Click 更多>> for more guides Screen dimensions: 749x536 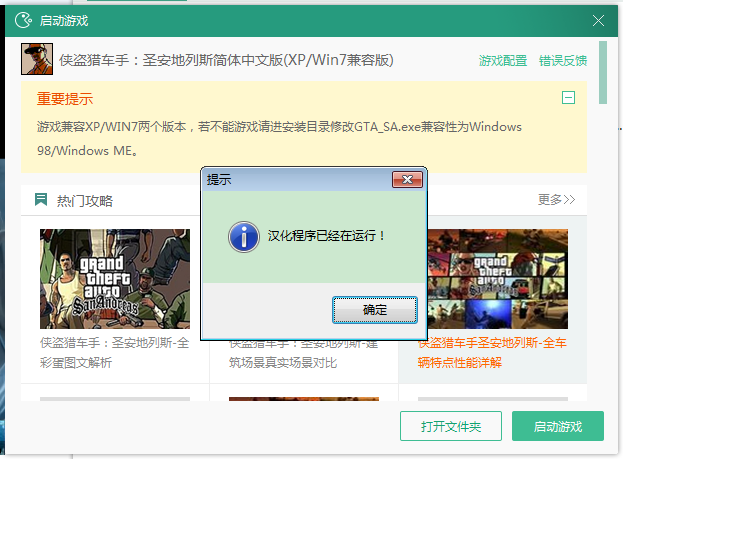(x=556, y=200)
